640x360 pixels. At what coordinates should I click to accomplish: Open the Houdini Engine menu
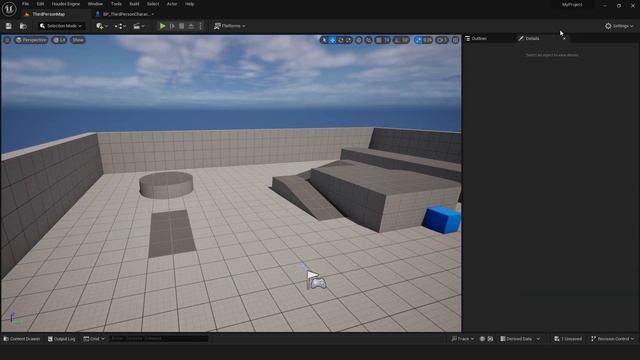[x=66, y=4]
